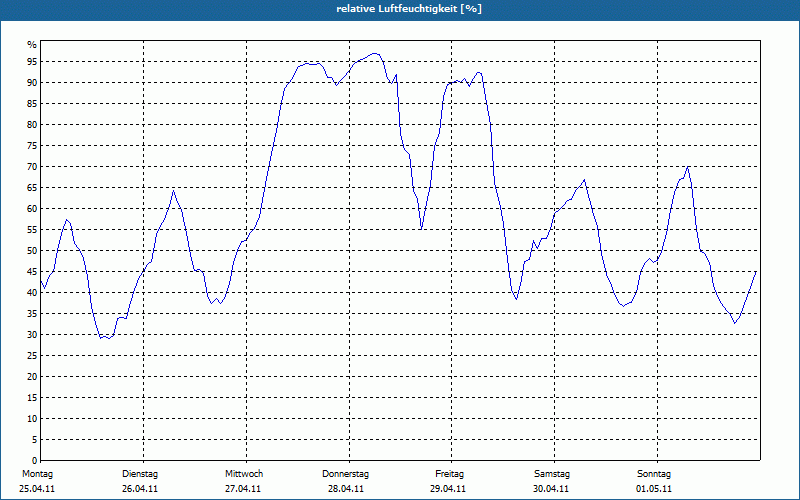Screen dimensions: 800x500
Task: Select the y-axis value 25
Action: tap(32, 356)
